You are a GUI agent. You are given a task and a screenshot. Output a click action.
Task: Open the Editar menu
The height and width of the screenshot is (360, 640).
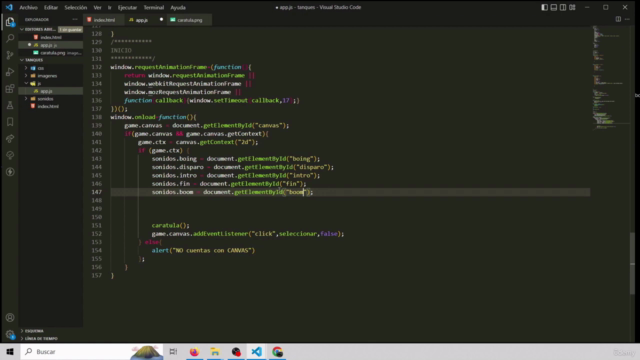pyautogui.click(x=51, y=7)
